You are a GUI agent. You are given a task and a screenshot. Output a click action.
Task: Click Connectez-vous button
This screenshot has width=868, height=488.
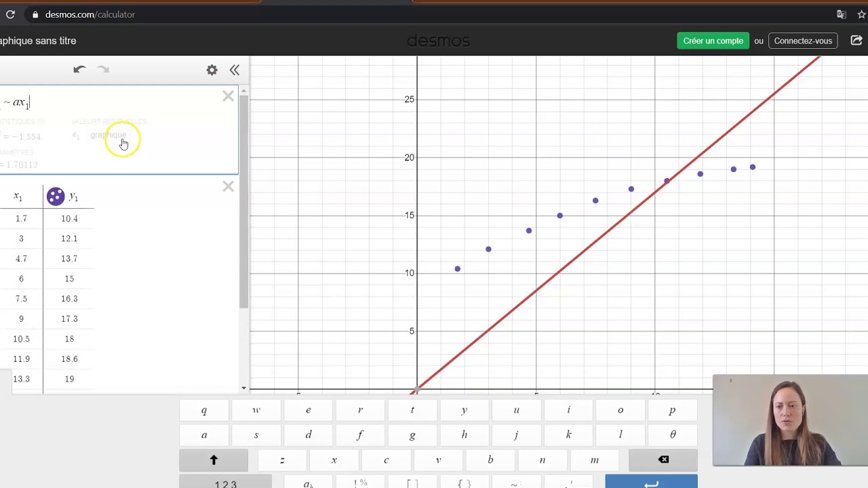[x=803, y=41]
